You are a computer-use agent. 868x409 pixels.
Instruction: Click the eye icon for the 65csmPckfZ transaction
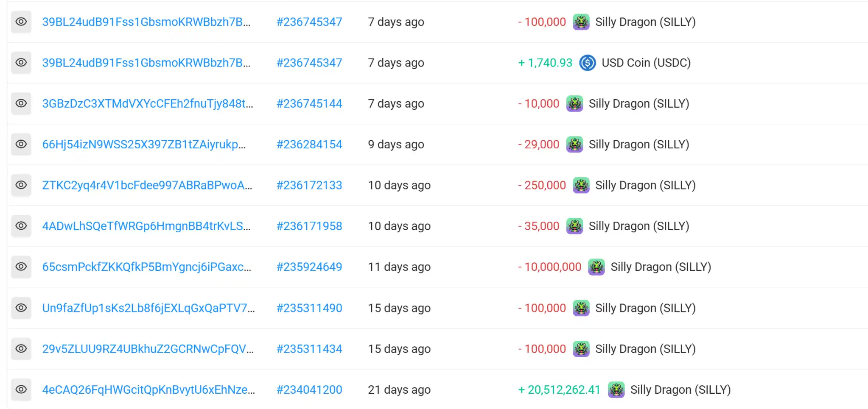tap(21, 267)
